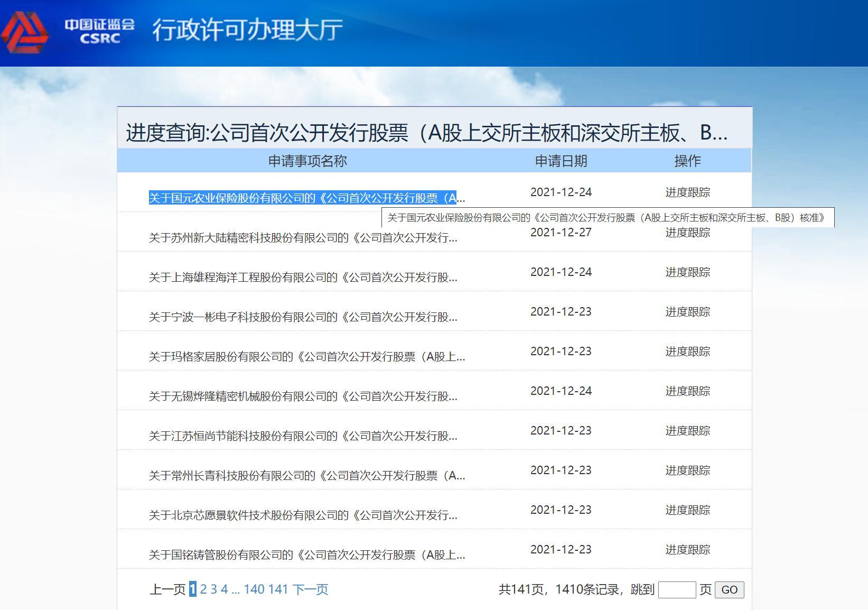Go to page 2 of results
Image resolution: width=868 pixels, height=610 pixels.
click(x=203, y=589)
